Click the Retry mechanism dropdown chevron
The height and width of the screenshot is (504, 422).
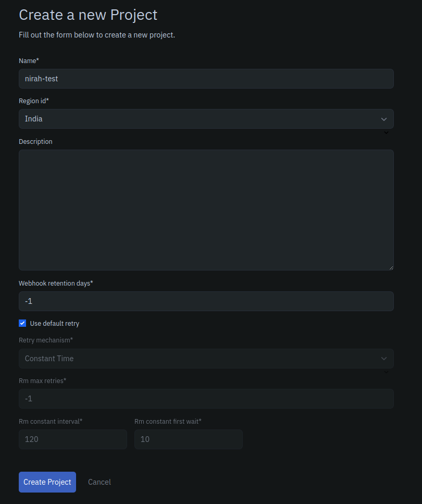(x=384, y=359)
